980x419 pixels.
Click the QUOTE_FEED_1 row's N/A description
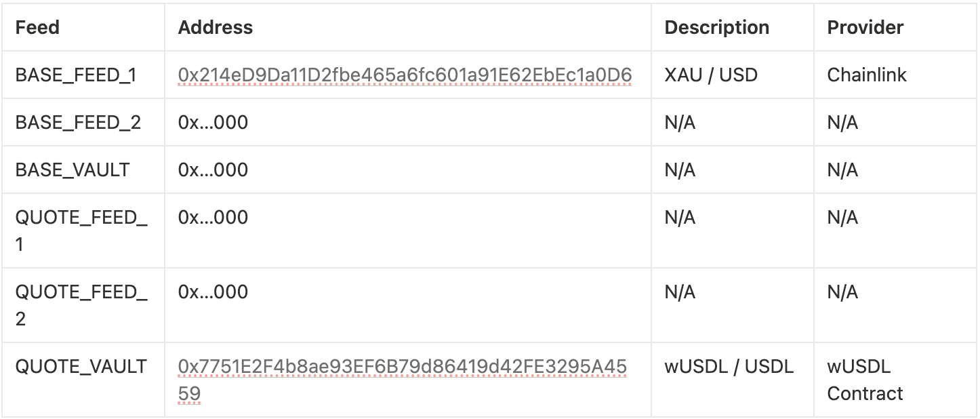[x=680, y=218]
